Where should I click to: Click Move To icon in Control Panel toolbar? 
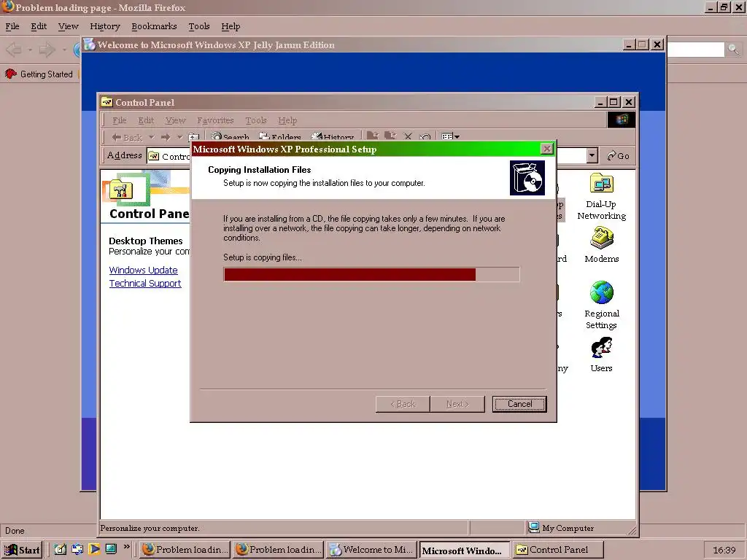pyautogui.click(x=373, y=136)
